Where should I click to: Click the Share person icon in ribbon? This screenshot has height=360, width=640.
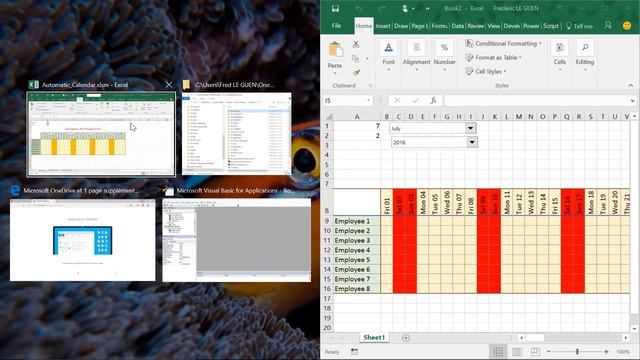[x=608, y=25]
